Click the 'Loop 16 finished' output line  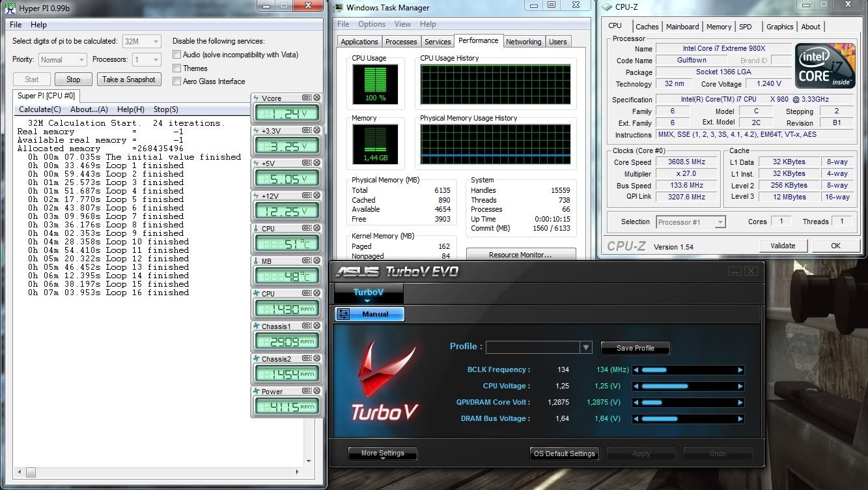click(108, 293)
